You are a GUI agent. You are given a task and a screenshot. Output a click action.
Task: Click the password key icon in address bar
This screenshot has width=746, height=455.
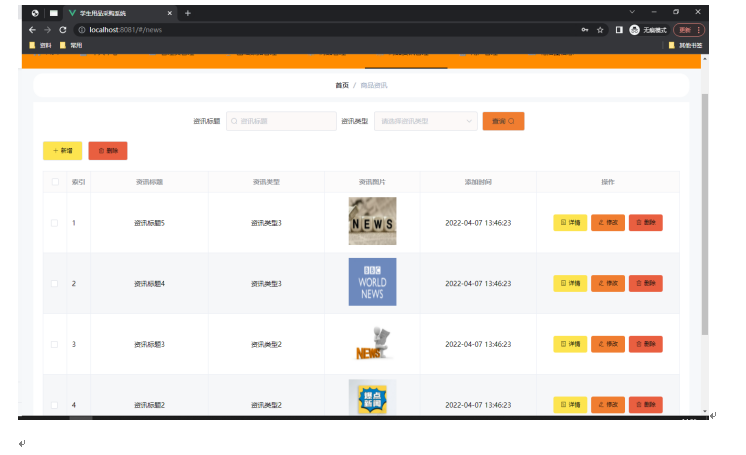(x=585, y=30)
